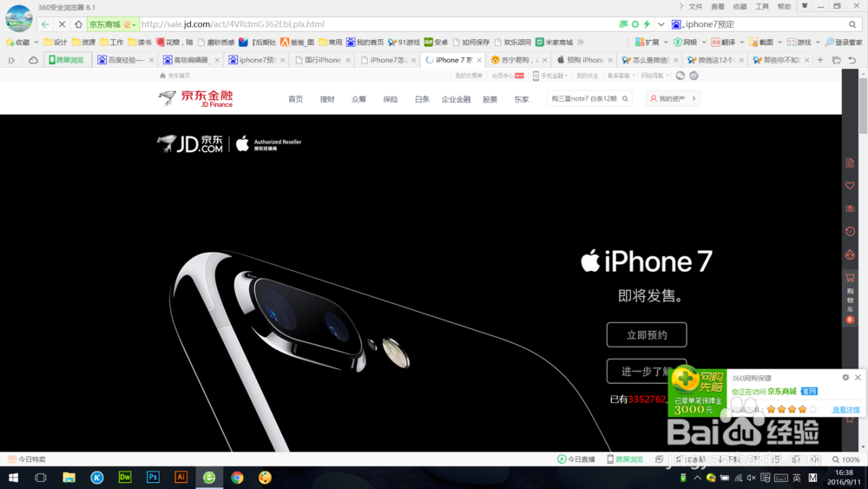This screenshot has height=489, width=868.
Task: Go back using the green back arrow
Action: click(x=45, y=24)
